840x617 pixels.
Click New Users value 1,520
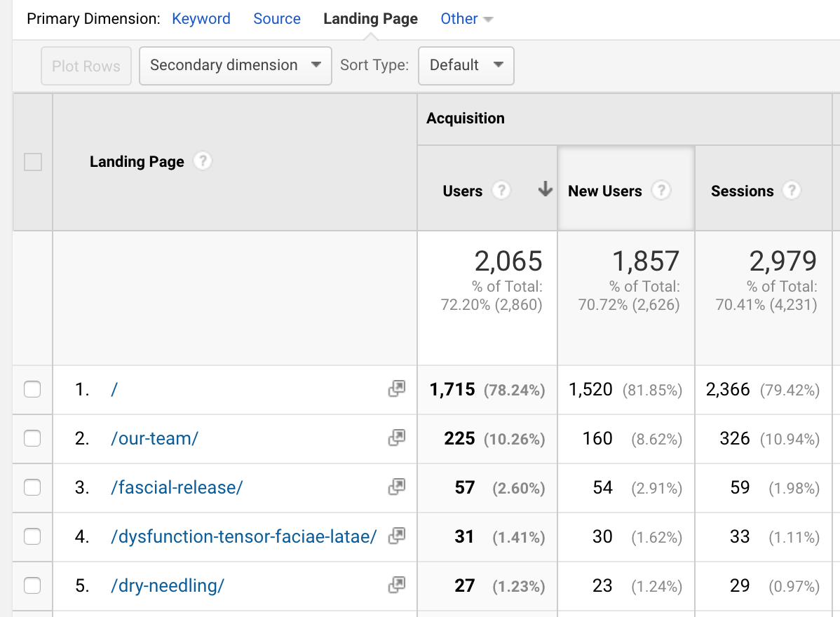click(x=590, y=389)
